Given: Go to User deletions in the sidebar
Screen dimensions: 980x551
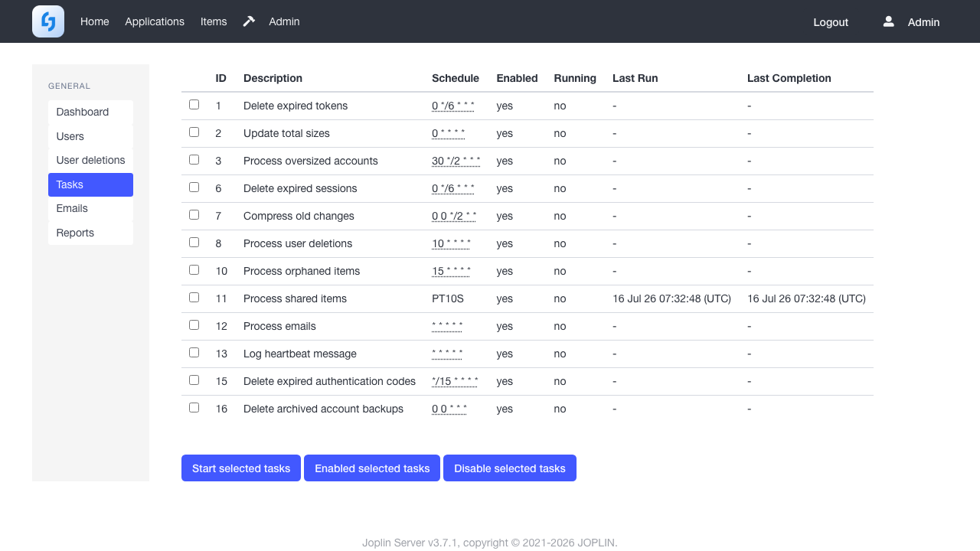Looking at the screenshot, I should click(x=90, y=160).
